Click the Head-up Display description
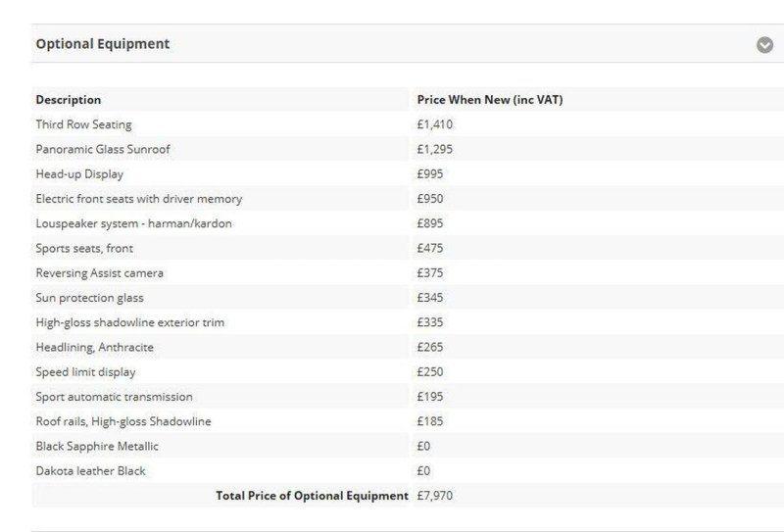Screen dimensions: 784x532 [x=79, y=174]
